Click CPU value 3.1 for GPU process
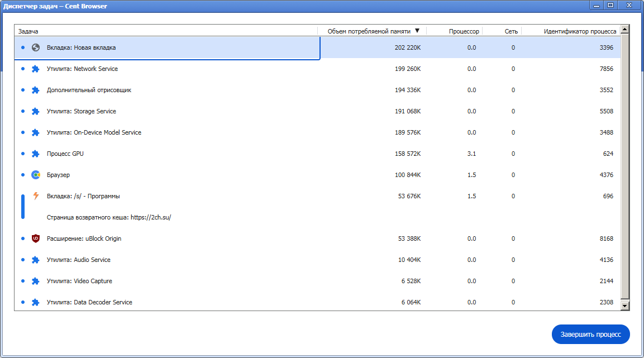This screenshot has width=644, height=358. [x=471, y=154]
